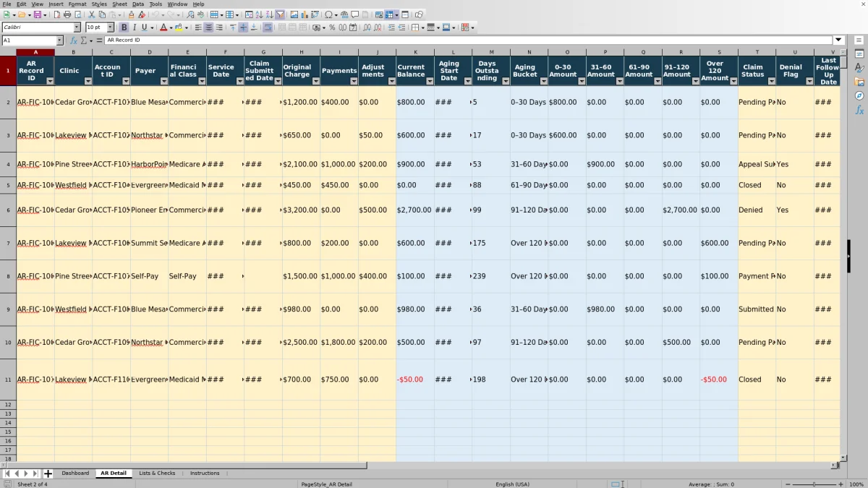The width and height of the screenshot is (868, 488).
Task: Open the Clinic column filter dropdown
Action: click(88, 82)
